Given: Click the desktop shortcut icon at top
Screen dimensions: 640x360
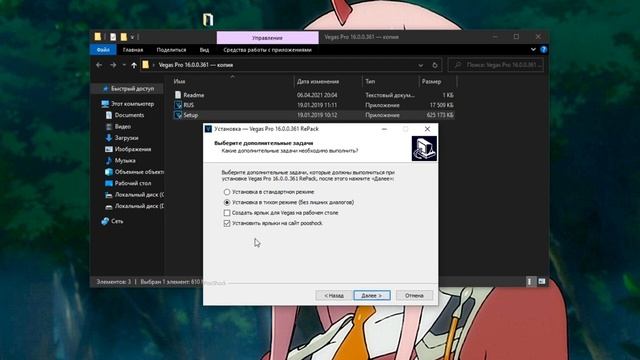Looking at the screenshot, I should [x=208, y=20].
